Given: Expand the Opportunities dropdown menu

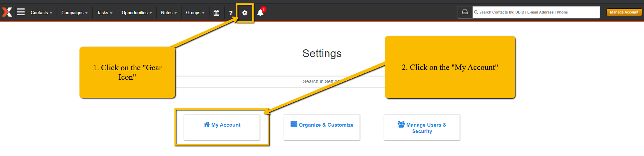Looking at the screenshot, I should point(137,13).
